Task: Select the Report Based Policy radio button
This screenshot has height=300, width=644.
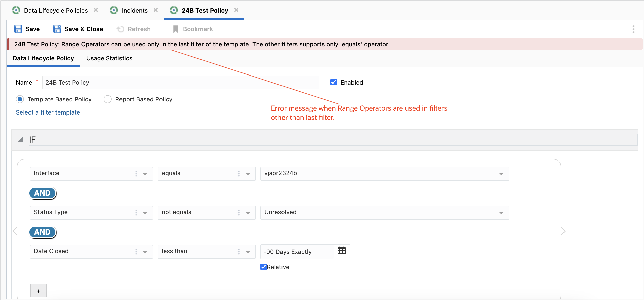Action: click(x=108, y=99)
